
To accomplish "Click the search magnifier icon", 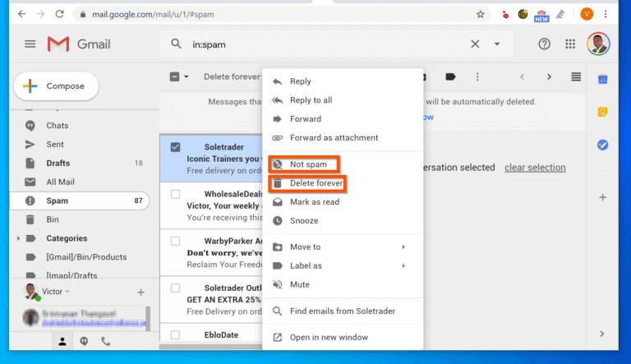I will [176, 44].
